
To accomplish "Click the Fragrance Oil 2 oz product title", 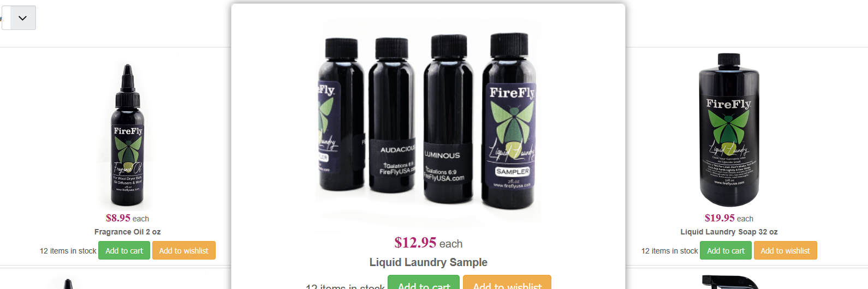I will tap(128, 232).
